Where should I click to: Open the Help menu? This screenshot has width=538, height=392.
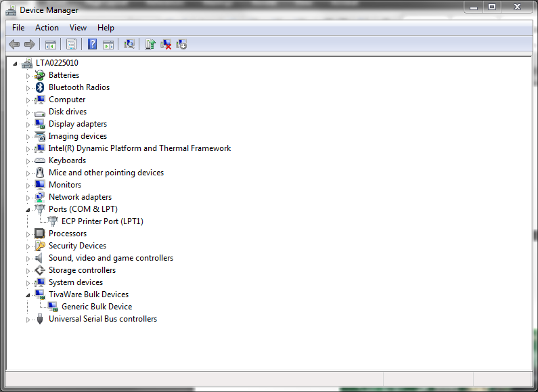(106, 28)
